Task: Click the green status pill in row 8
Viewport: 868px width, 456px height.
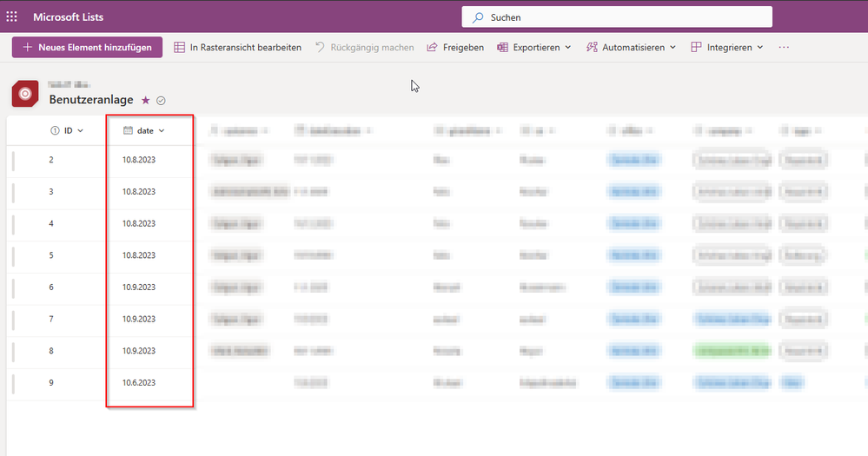Action: 732,351
